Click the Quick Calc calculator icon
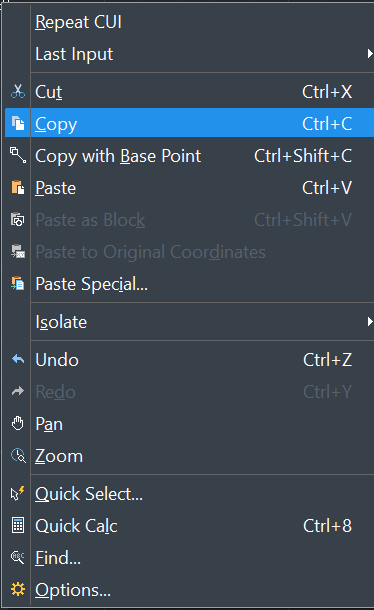The image size is (374, 610). [18, 525]
